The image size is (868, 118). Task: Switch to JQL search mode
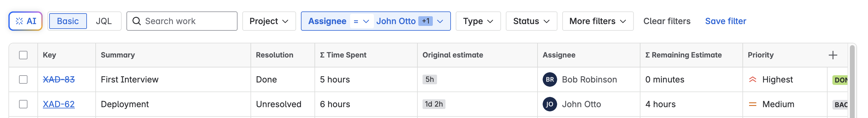pyautogui.click(x=104, y=21)
